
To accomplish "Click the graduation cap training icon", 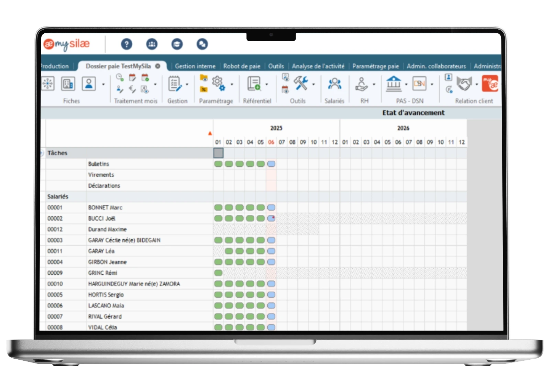I will point(177,44).
